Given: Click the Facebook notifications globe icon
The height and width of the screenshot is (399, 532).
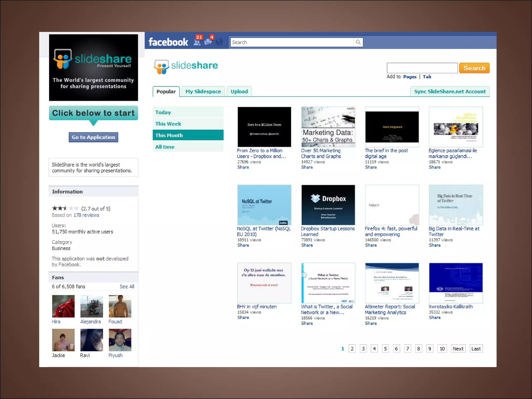Looking at the screenshot, I should coord(220,42).
